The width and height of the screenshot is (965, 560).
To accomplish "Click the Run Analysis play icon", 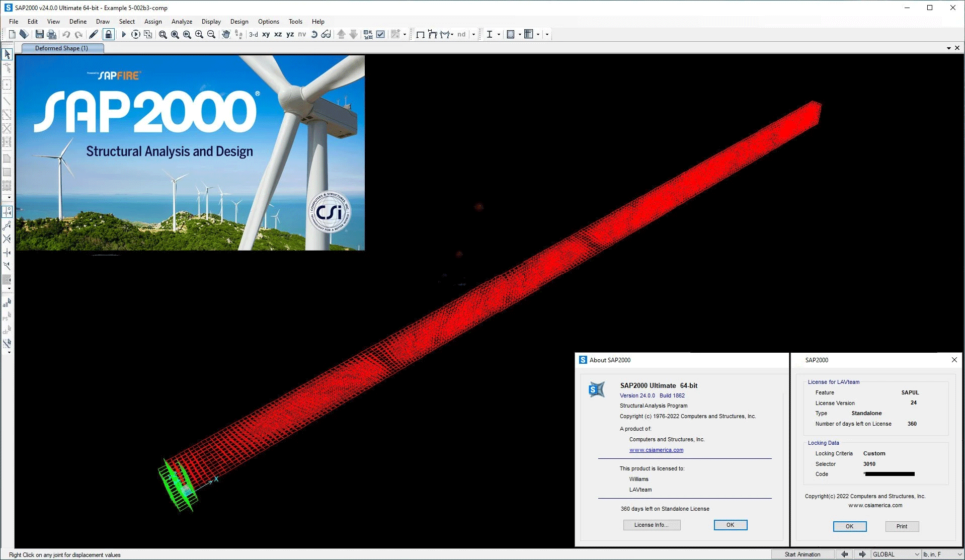I will [124, 34].
